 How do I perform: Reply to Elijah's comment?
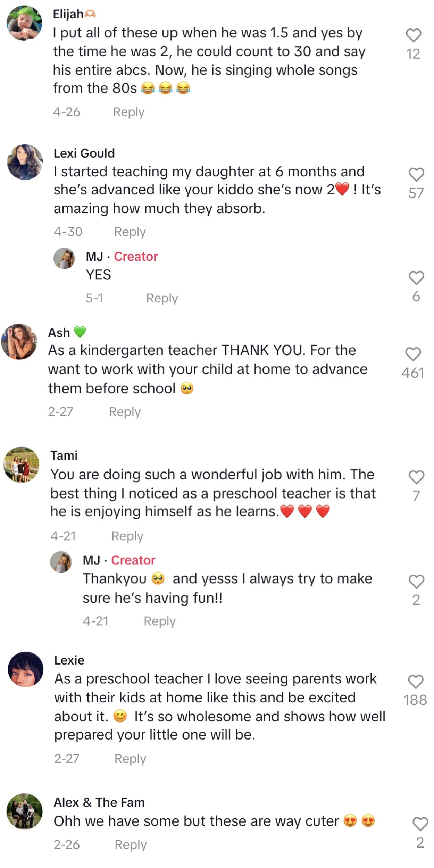coord(128,112)
